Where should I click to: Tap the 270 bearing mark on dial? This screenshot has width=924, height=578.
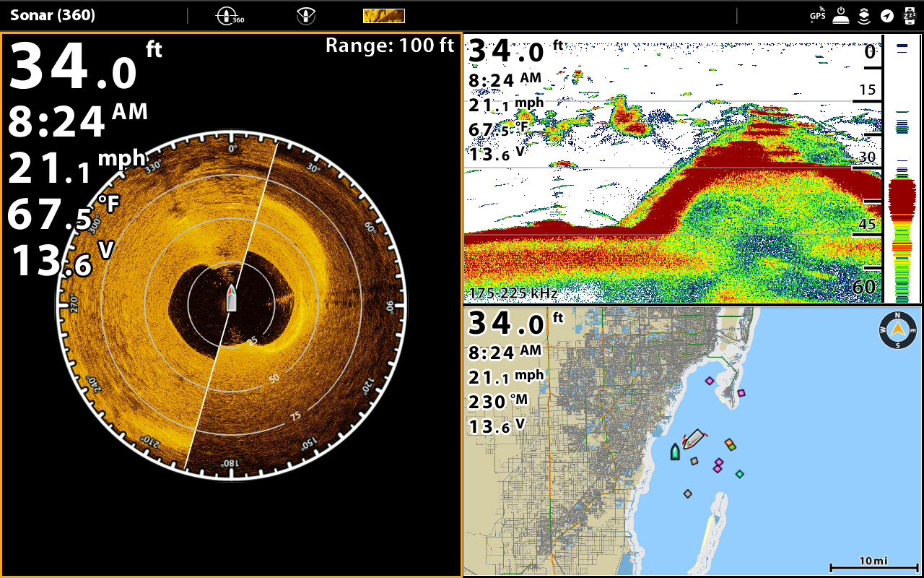[x=73, y=304]
